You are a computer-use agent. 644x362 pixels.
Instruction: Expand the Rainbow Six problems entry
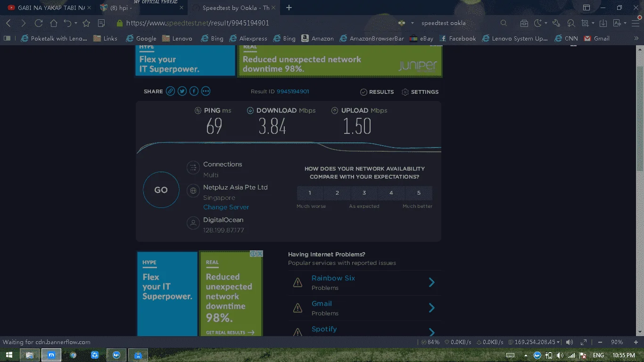431,282
